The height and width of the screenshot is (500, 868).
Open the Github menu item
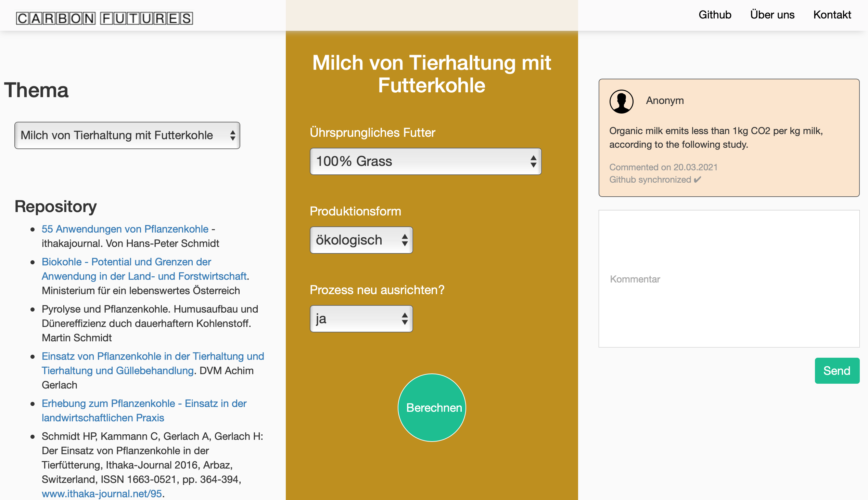click(x=715, y=15)
